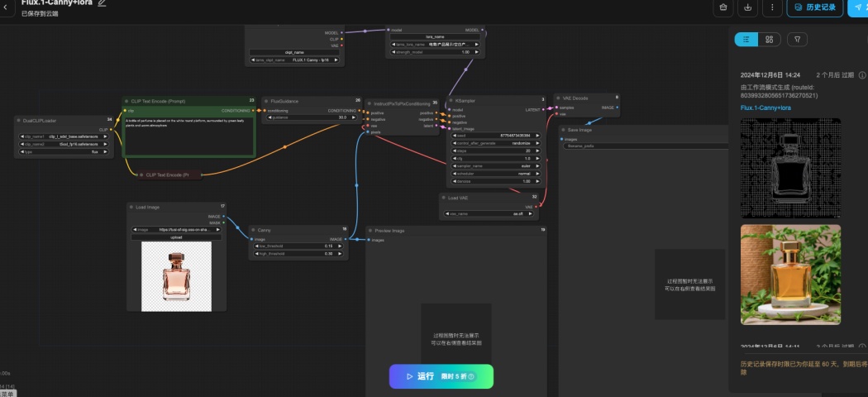Screen dimensions: 868x397
Task: Open the sampler_name dropdown in KSampler
Action: point(495,165)
